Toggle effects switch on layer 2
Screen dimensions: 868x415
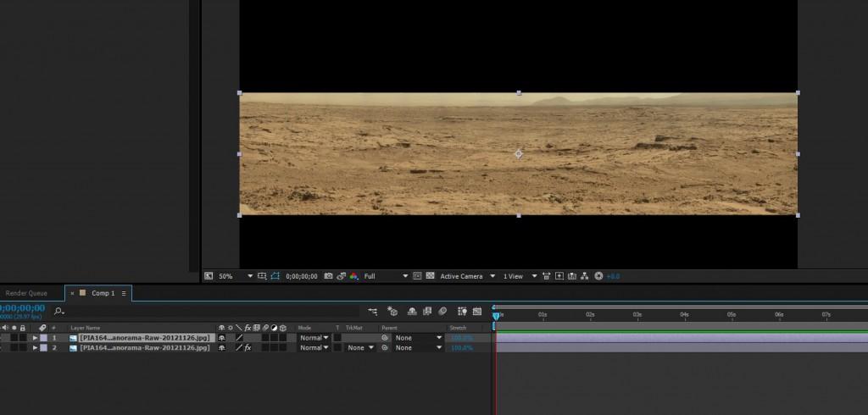point(248,347)
